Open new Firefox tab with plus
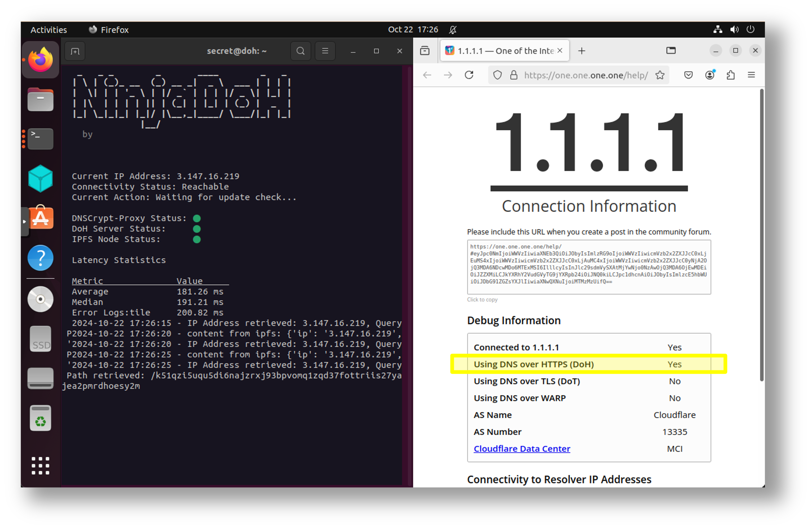812x530 pixels. (582, 51)
